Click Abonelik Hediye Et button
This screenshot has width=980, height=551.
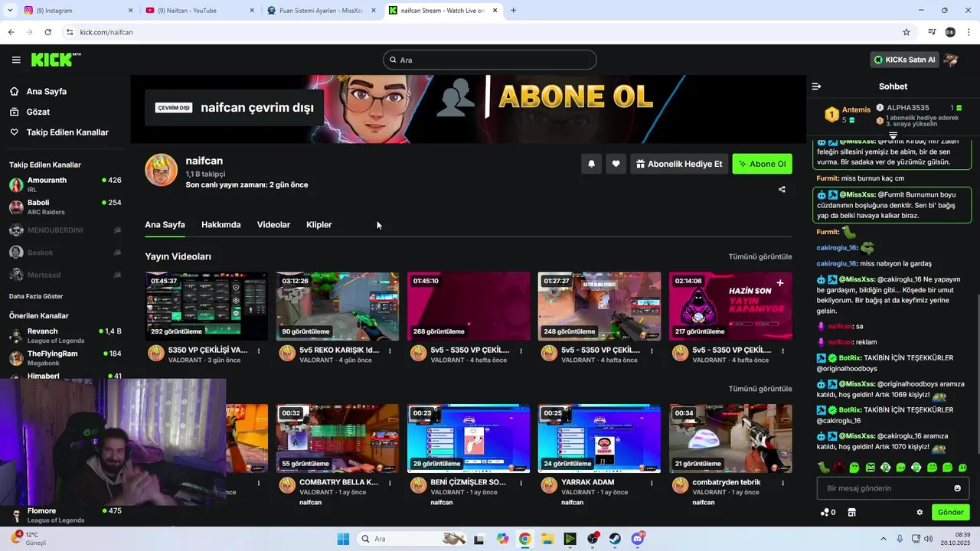tap(678, 164)
